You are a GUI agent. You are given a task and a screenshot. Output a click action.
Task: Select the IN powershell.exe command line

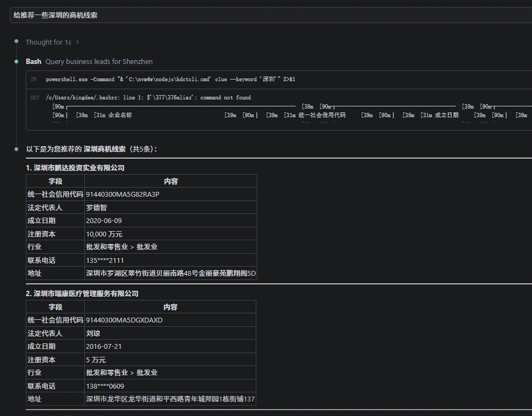point(170,80)
